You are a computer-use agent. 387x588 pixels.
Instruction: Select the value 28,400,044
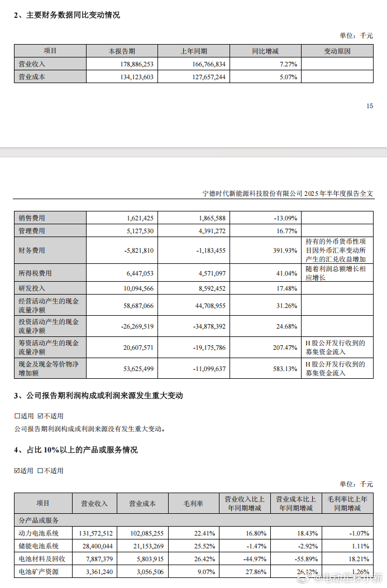point(98,546)
